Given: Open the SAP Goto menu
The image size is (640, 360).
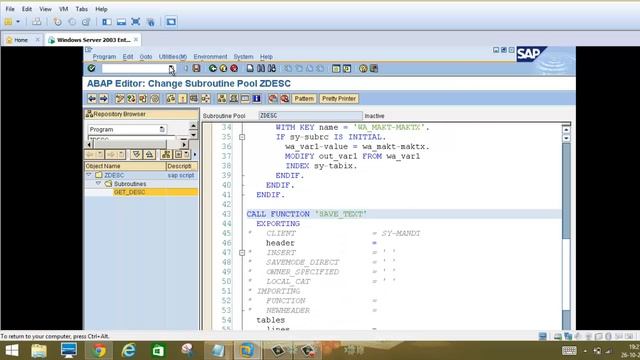Looking at the screenshot, I should click(x=146, y=57).
